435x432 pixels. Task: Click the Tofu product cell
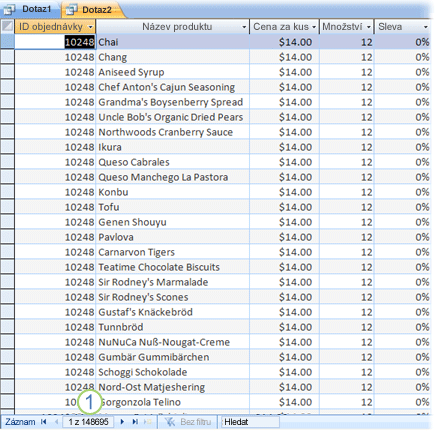173,207
